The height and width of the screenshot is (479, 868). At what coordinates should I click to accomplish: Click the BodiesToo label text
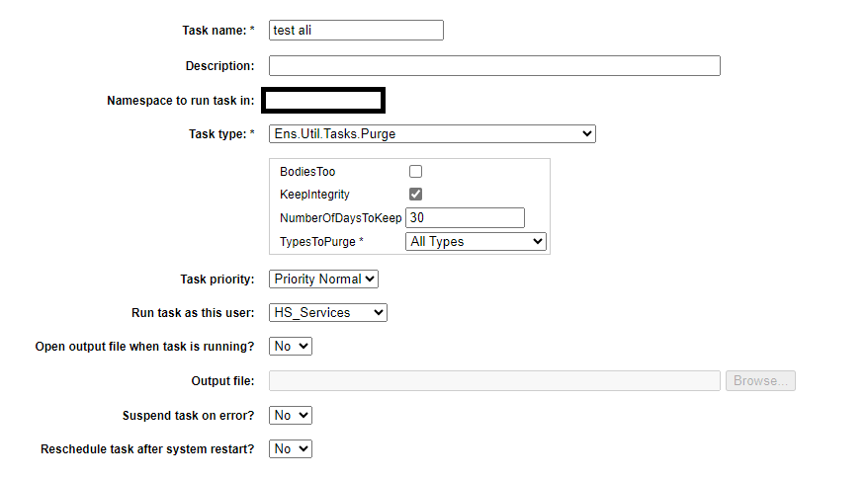tap(307, 172)
